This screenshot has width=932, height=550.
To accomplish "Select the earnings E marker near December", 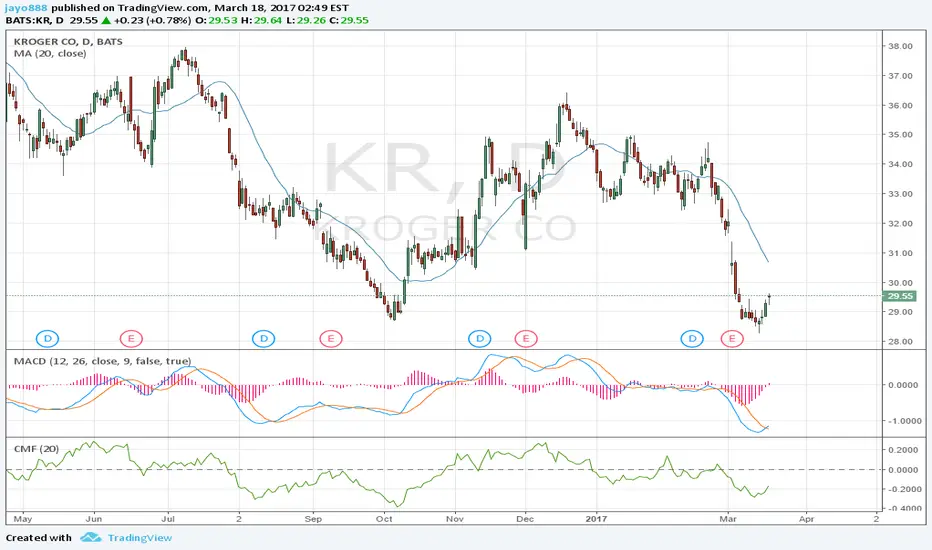I will 526,339.
